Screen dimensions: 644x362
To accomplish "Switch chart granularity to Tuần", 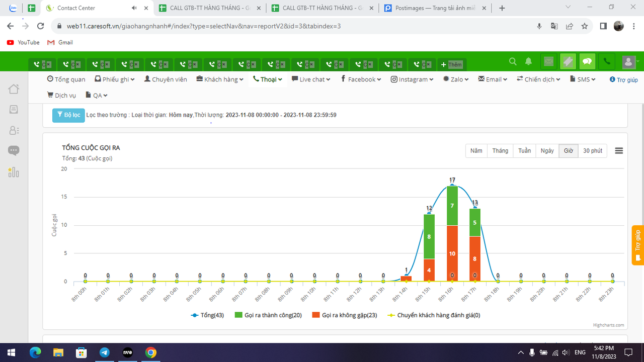I will pyautogui.click(x=524, y=151).
